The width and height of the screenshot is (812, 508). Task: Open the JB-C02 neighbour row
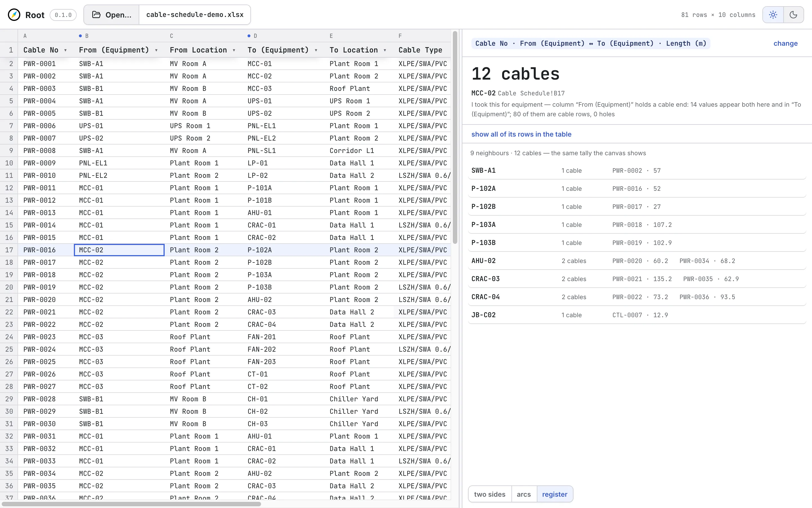point(637,315)
